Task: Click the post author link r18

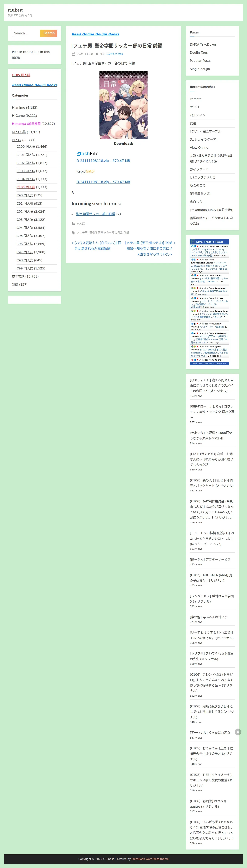Action: [102, 54]
